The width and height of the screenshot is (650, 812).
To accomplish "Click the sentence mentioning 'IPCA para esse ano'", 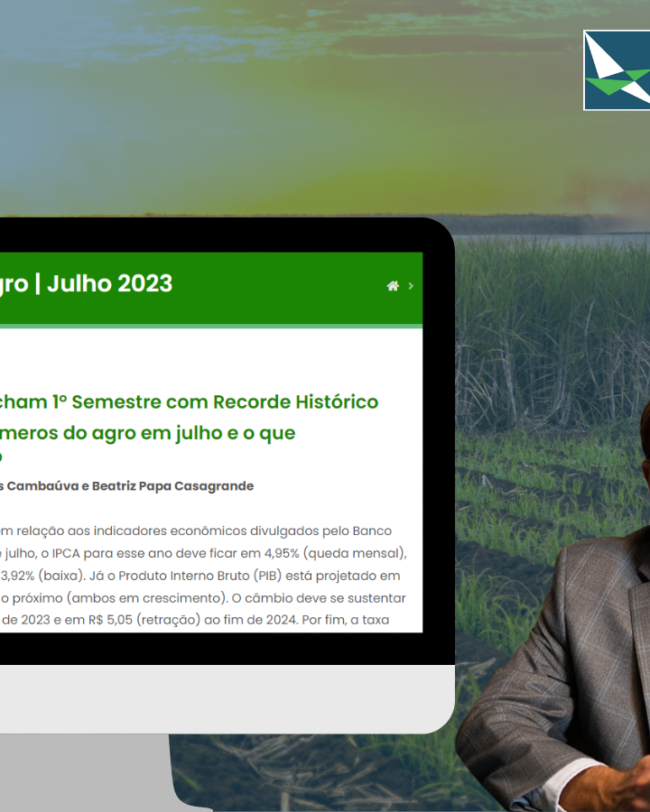I will tap(203, 554).
